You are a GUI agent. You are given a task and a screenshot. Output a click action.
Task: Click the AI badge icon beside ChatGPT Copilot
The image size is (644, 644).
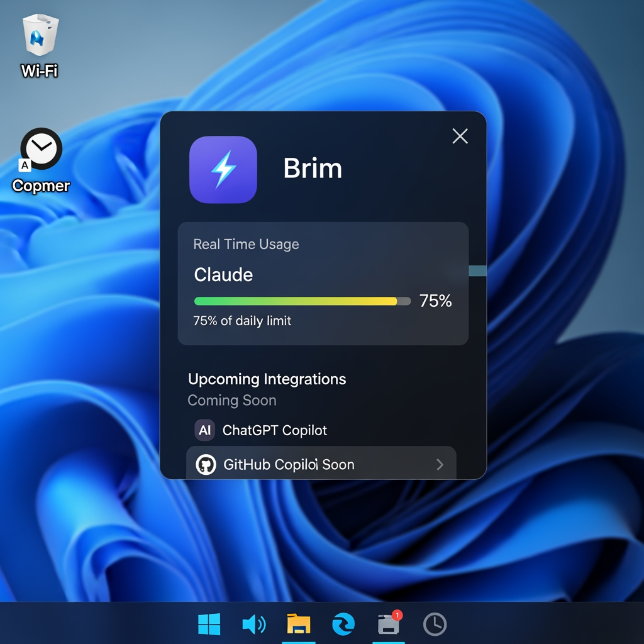click(204, 430)
